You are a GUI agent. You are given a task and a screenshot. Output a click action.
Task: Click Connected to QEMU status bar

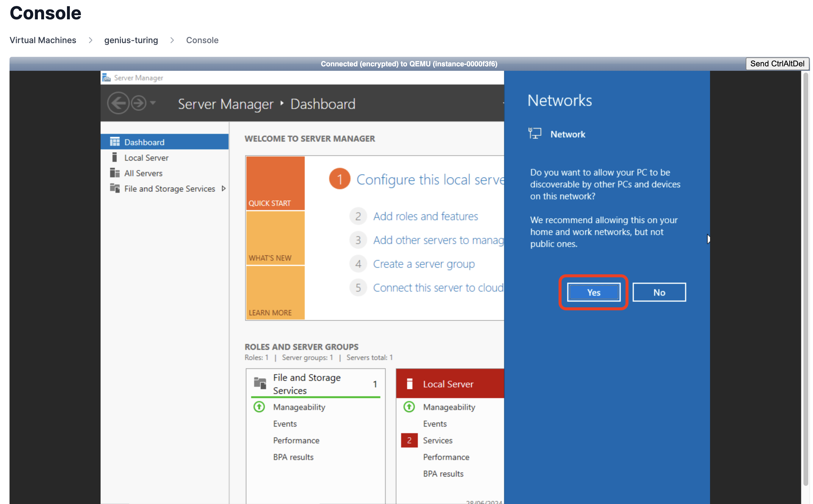click(x=409, y=64)
